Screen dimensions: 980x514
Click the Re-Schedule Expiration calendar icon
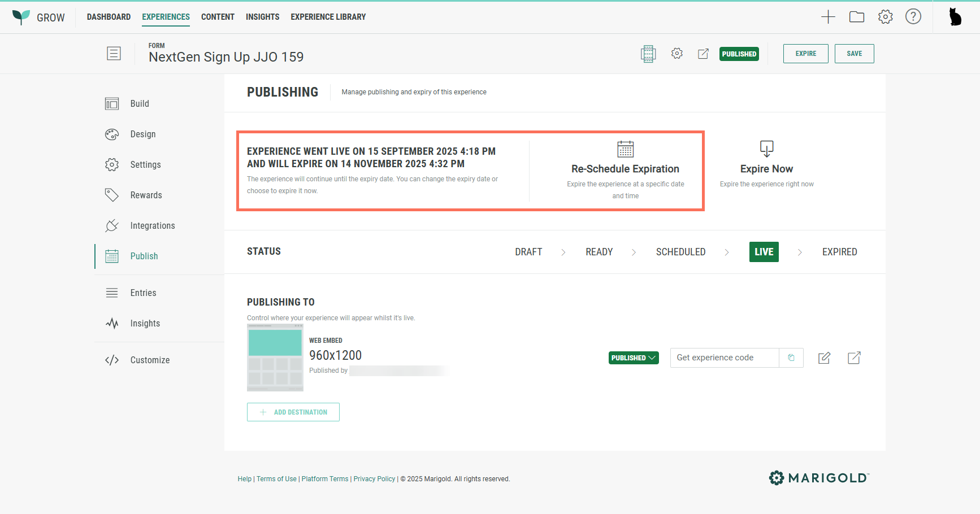pos(625,149)
